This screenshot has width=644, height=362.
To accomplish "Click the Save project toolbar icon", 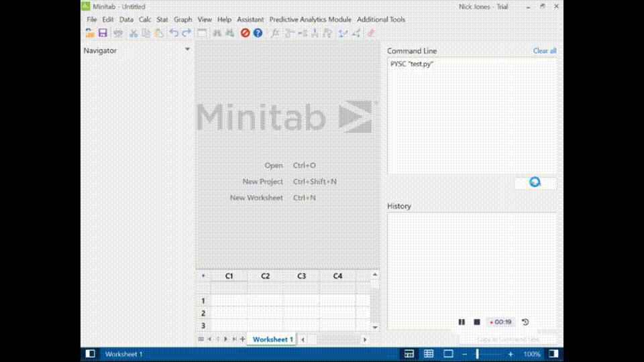I will tap(103, 33).
